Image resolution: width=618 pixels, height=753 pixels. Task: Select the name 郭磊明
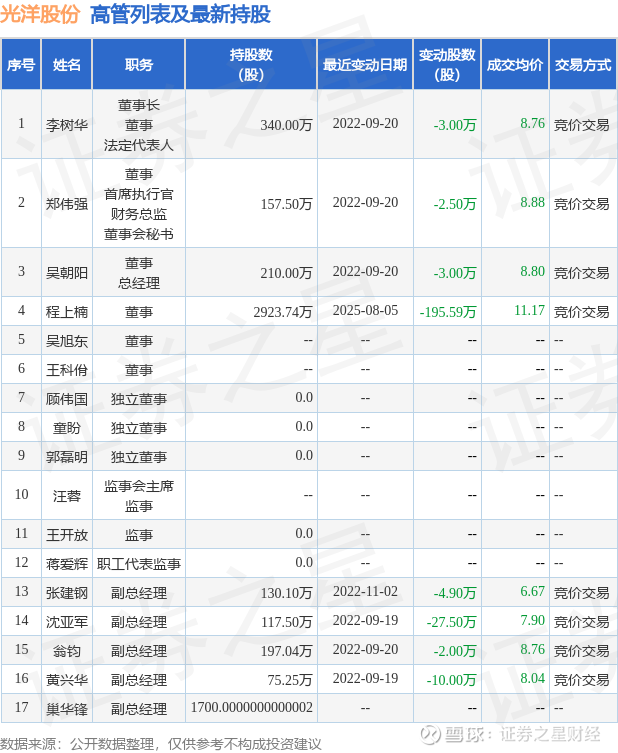tap(67, 457)
